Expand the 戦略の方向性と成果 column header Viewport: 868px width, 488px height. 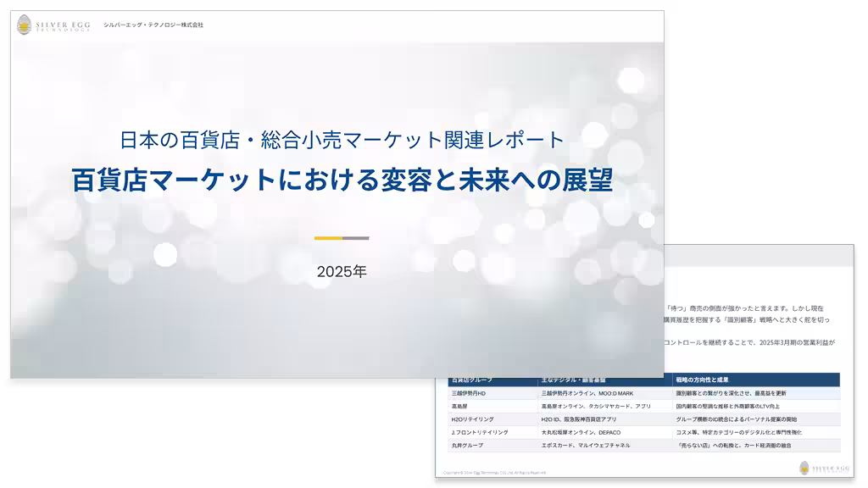[x=704, y=379]
